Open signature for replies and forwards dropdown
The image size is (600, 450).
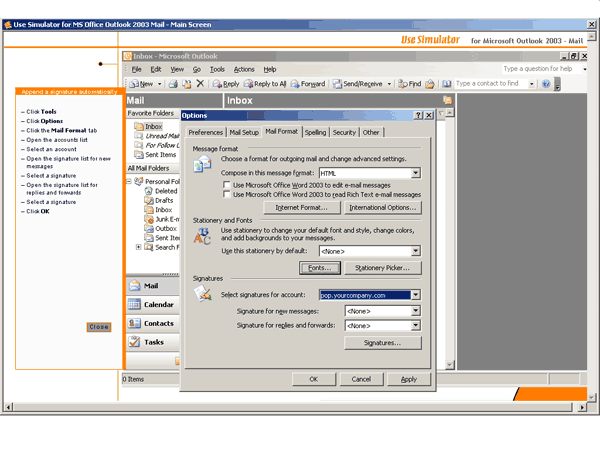tap(416, 326)
